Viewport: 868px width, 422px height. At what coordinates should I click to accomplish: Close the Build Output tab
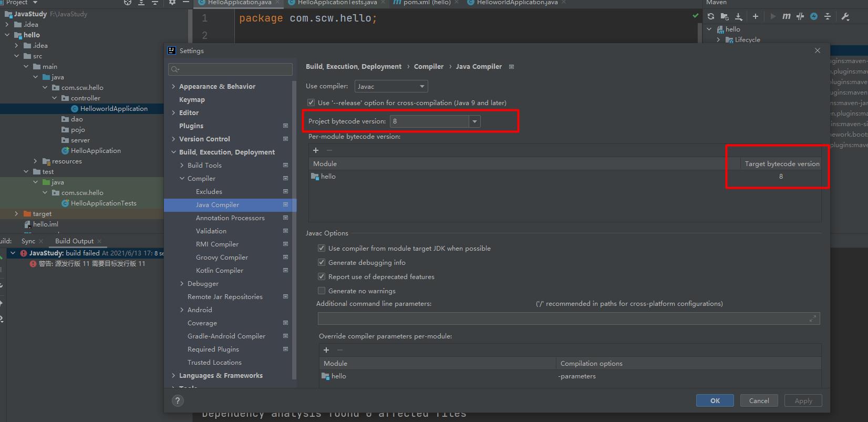tap(99, 241)
